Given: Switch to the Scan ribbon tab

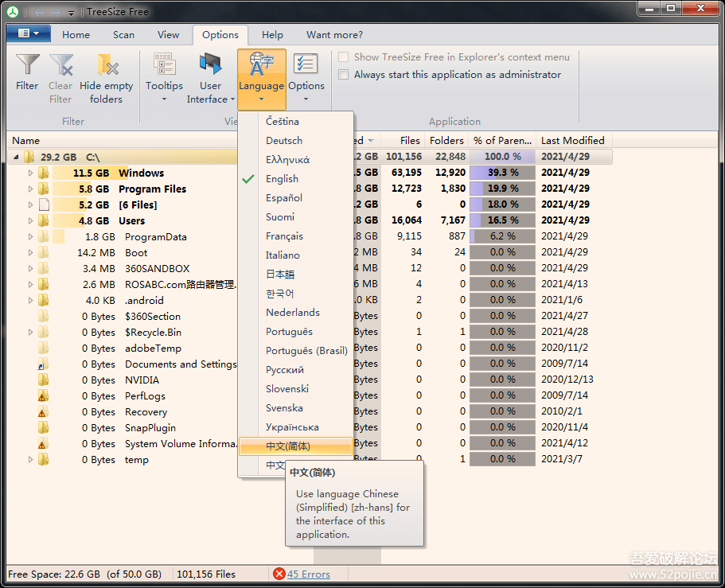Looking at the screenshot, I should 123,35.
